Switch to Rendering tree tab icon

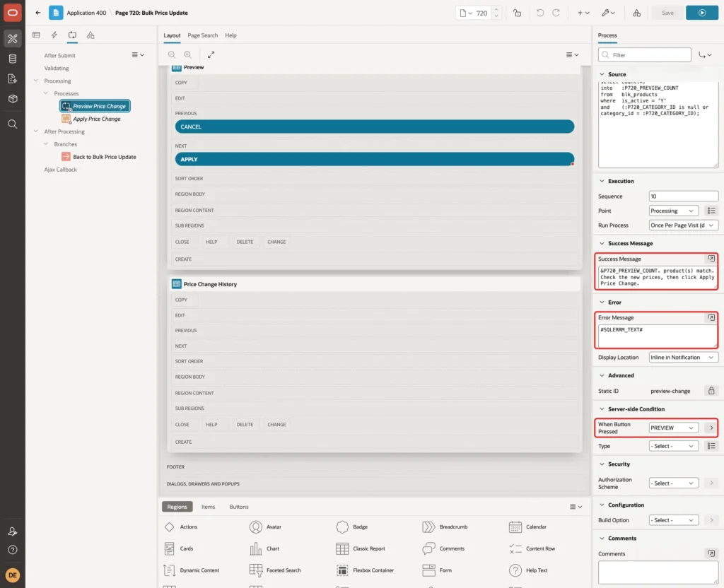(37, 35)
